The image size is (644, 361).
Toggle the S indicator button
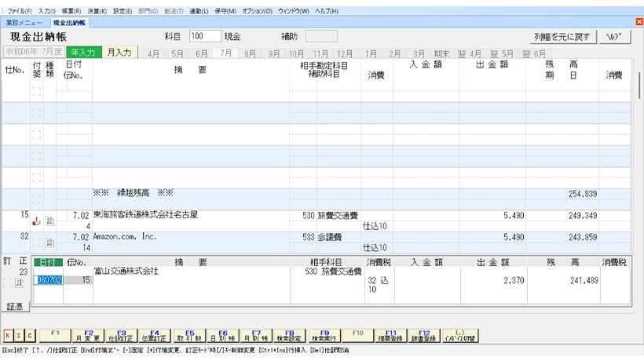19,335
